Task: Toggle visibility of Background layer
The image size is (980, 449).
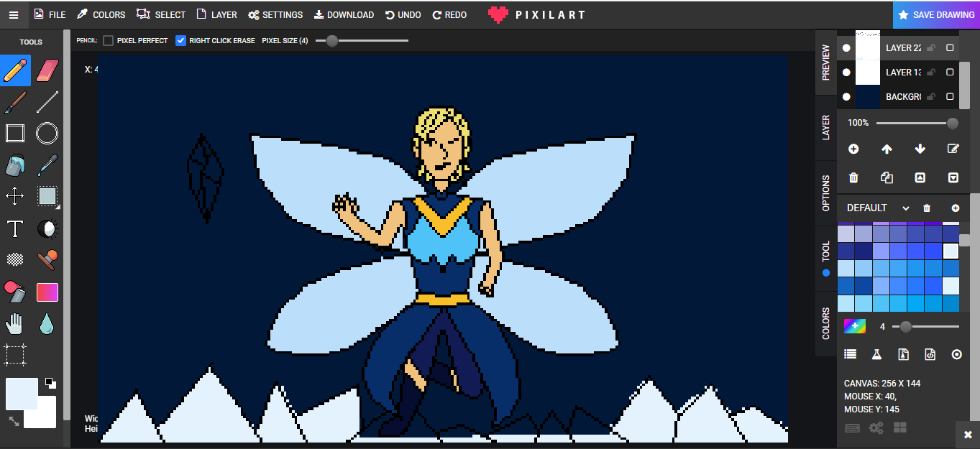Action: coord(846,96)
